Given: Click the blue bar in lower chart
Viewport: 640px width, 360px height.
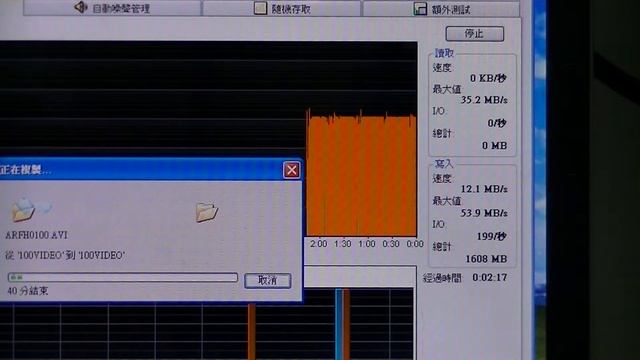Looking at the screenshot, I should tap(339, 324).
